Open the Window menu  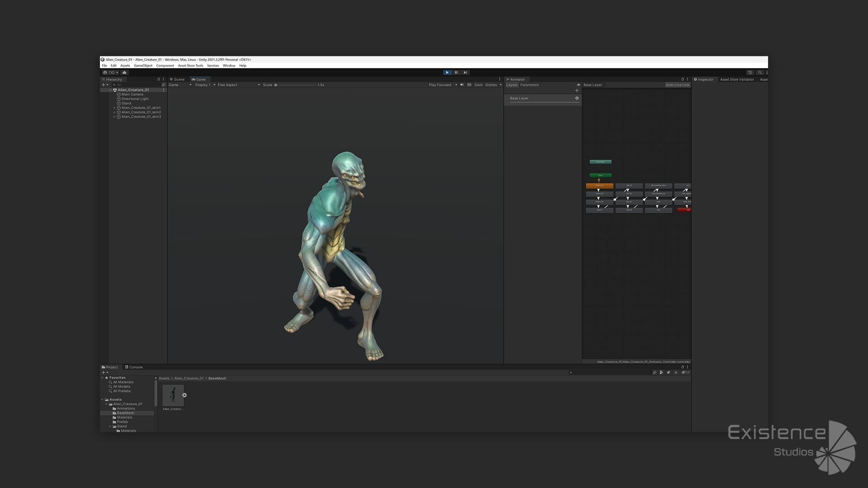pyautogui.click(x=229, y=66)
